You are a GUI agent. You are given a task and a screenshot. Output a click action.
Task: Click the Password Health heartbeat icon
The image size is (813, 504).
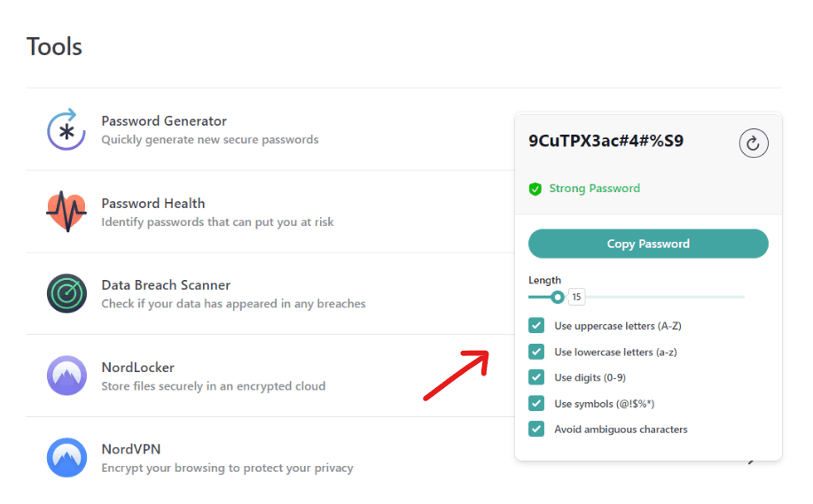coord(66,212)
